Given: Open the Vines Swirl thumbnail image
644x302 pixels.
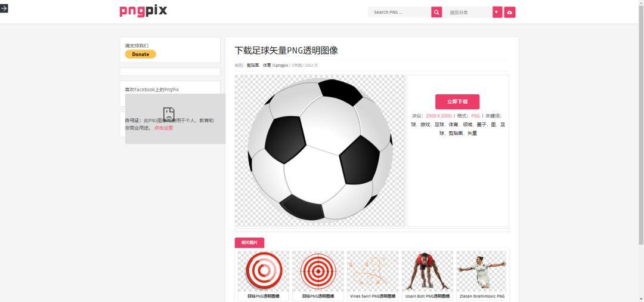Looking at the screenshot, I should tap(373, 271).
